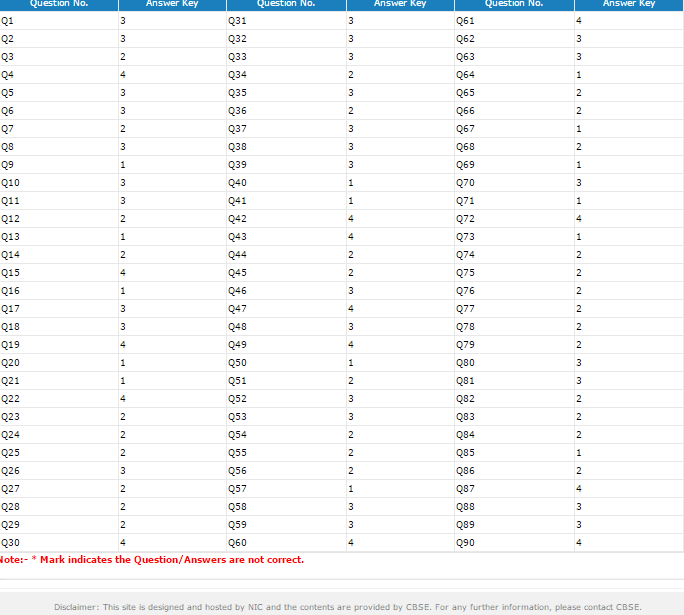
Task: Select the Q68 question cell
Action: (465, 147)
